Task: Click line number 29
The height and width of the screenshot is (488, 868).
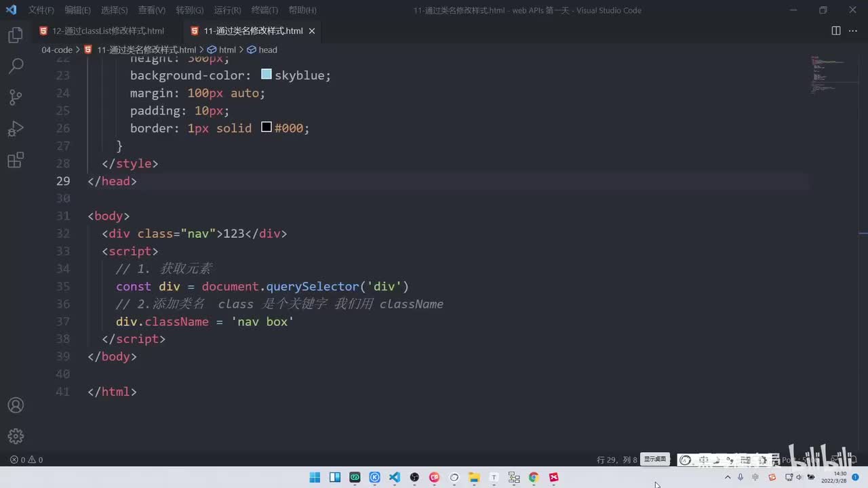Action: coord(63,181)
